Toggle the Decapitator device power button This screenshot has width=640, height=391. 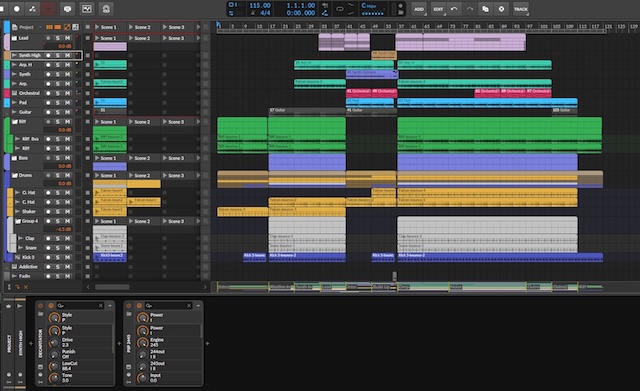click(40, 306)
